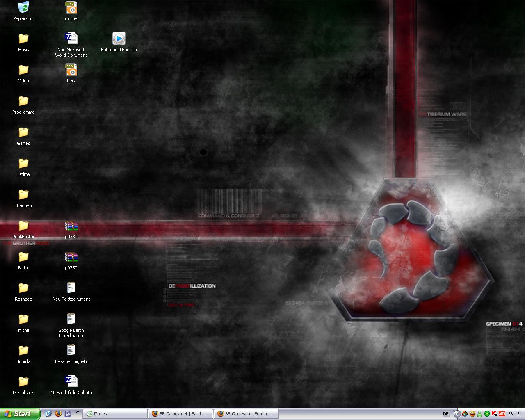The image size is (525, 420).
Task: Click the Kaspersky icon in system tray
Action: (x=494, y=414)
